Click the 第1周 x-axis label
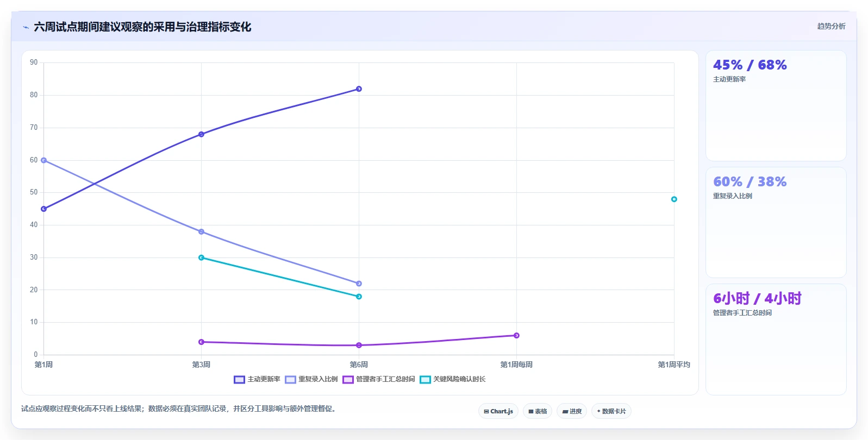The image size is (868, 440). pos(43,364)
